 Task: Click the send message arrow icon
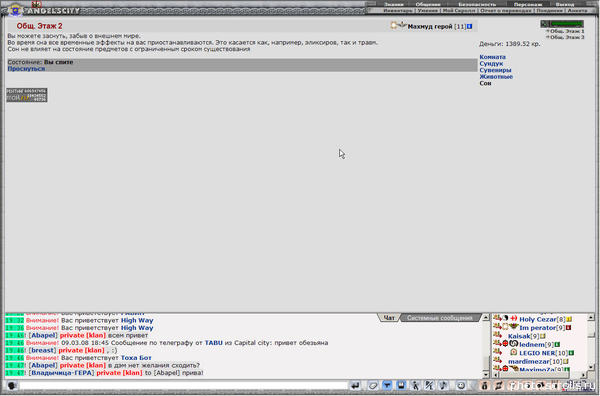[x=355, y=385]
